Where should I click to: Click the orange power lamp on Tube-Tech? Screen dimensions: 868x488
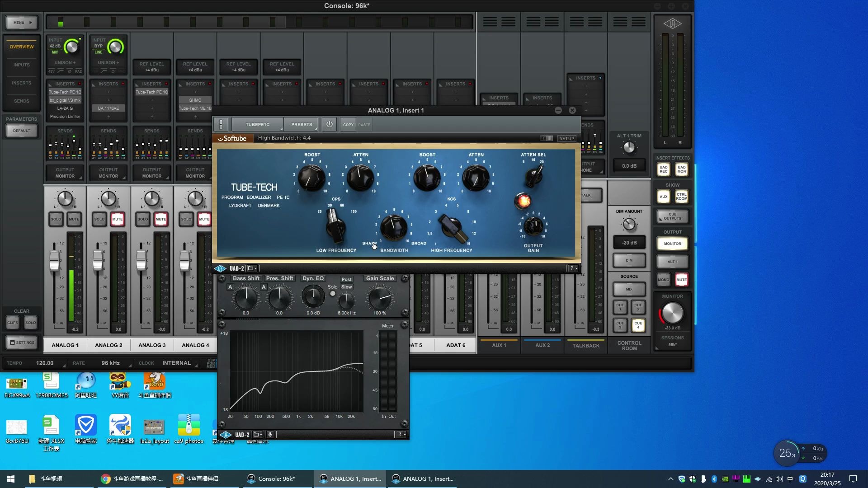[523, 201]
